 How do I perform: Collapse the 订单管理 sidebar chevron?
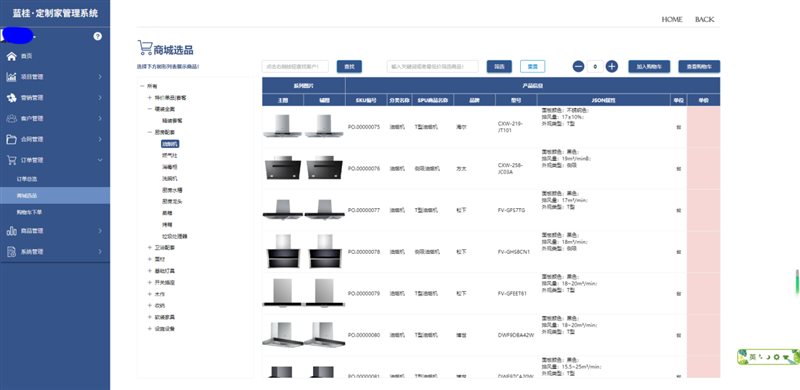100,160
